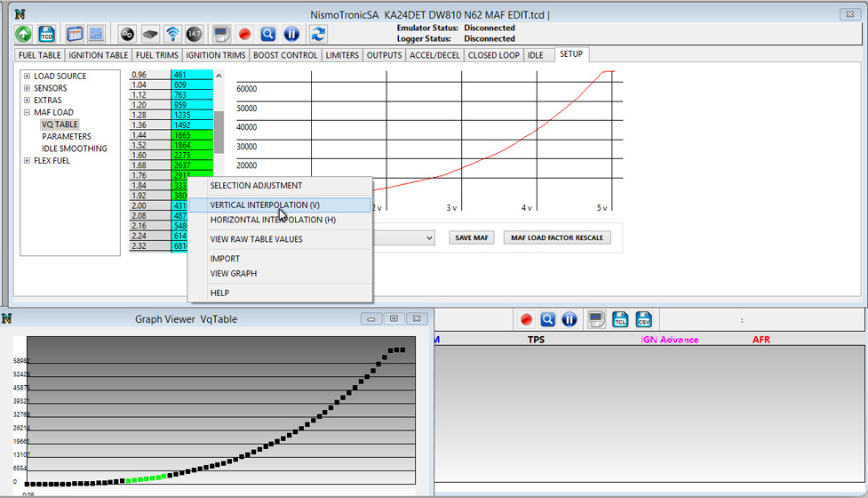Screen dimensions: 868x498
Task: Open the dropdown left of SAVE MAF
Action: (429, 237)
